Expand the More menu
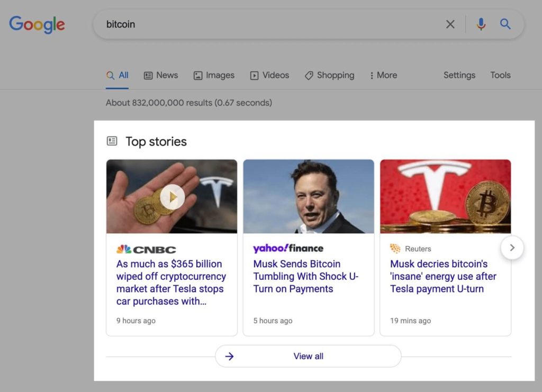Image resolution: width=542 pixels, height=392 pixels. click(x=383, y=75)
